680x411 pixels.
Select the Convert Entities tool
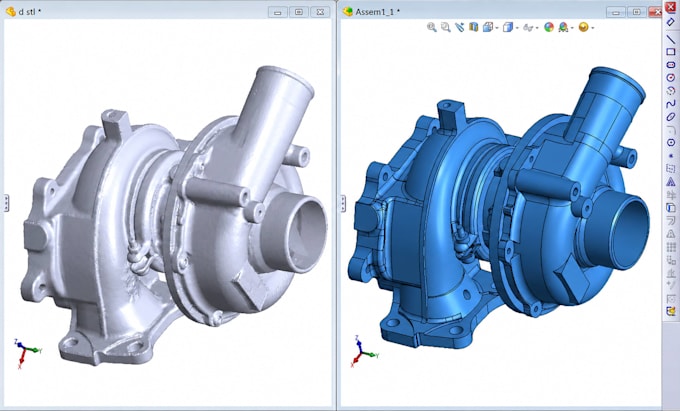pyautogui.click(x=671, y=208)
